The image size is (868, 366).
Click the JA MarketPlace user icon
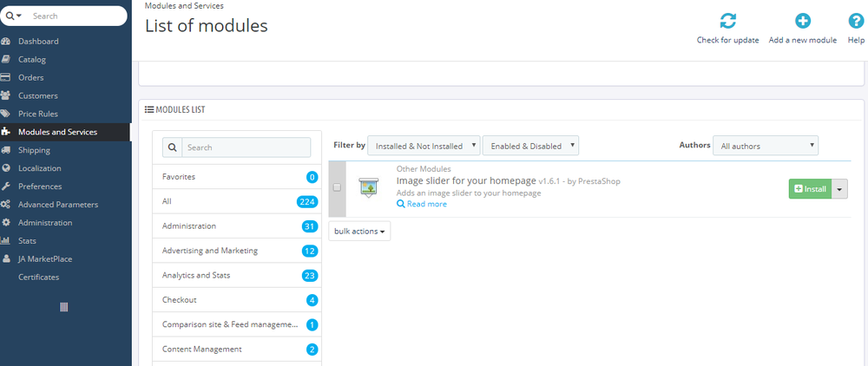(x=5, y=258)
